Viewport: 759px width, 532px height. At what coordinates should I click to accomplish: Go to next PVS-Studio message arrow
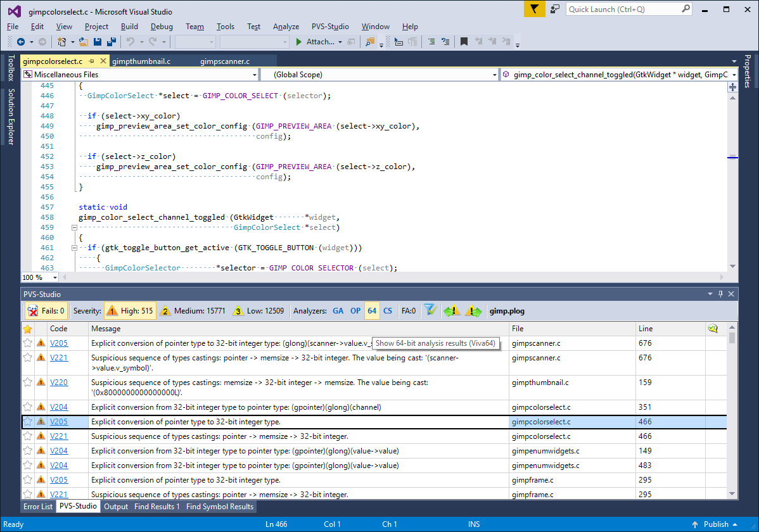click(x=473, y=311)
